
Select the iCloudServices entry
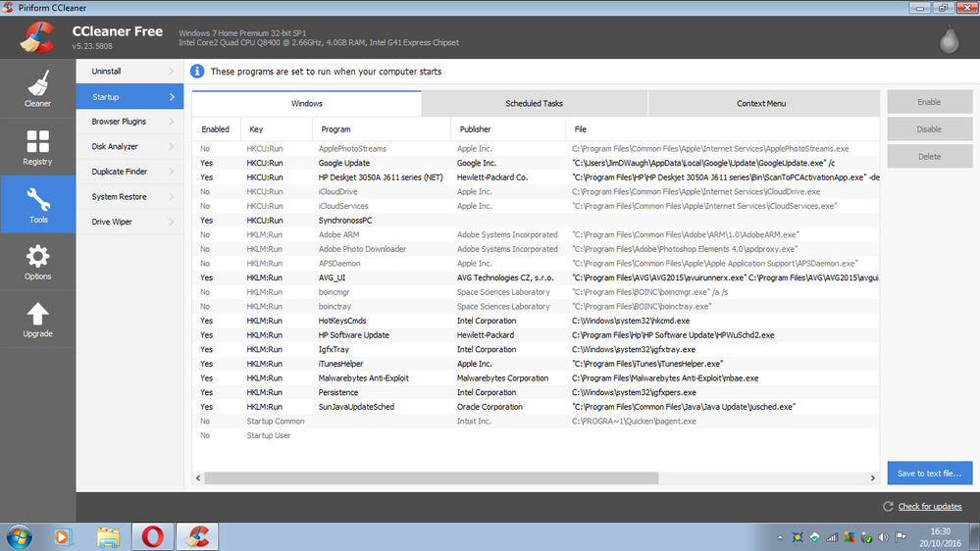pos(536,206)
